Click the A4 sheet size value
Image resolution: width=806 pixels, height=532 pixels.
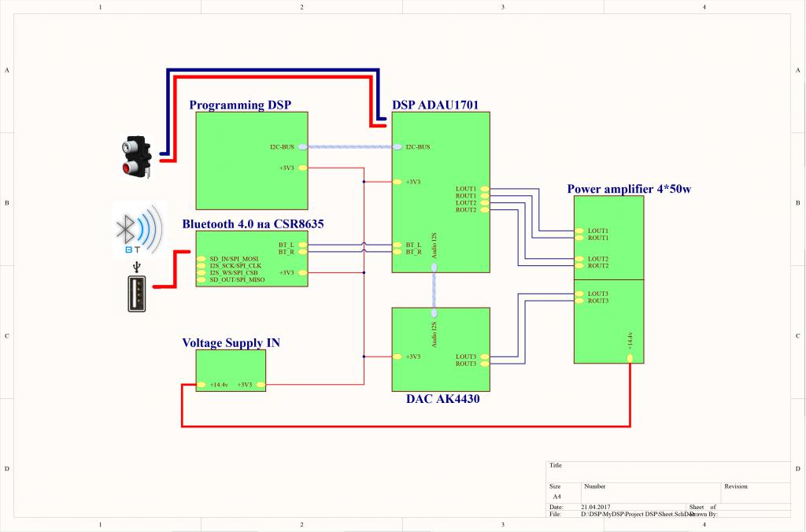click(557, 497)
